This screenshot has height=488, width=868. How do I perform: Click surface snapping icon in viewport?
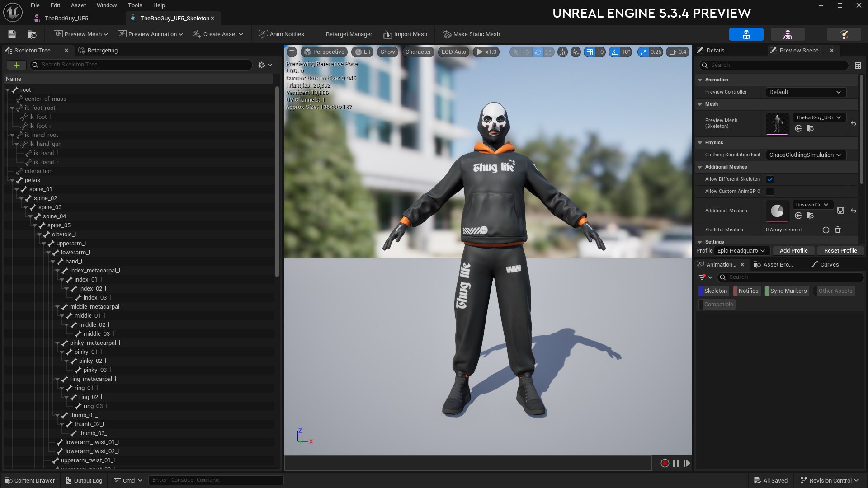point(576,52)
